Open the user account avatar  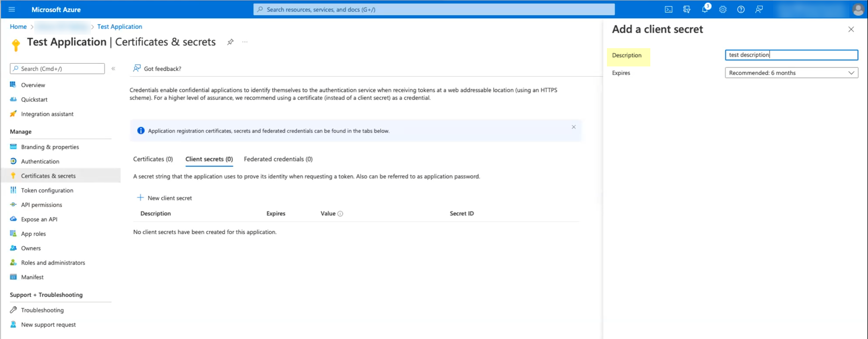tap(858, 9)
